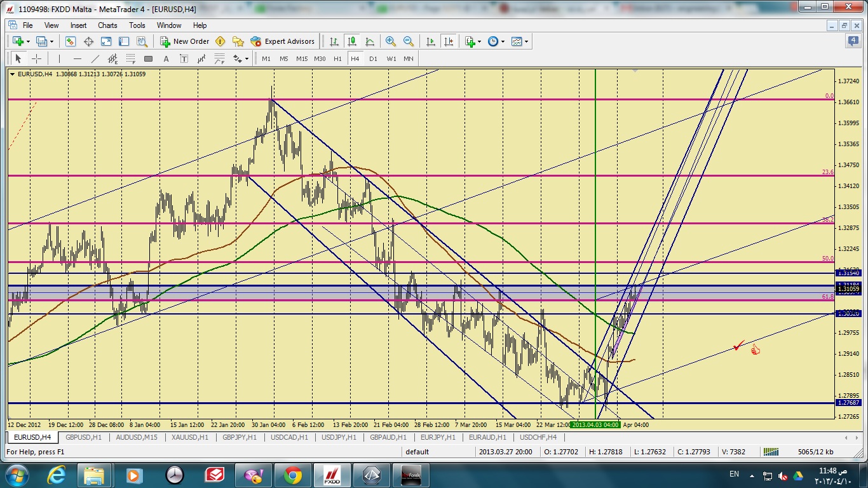
Task: Set timeframe to M5
Action: (284, 58)
